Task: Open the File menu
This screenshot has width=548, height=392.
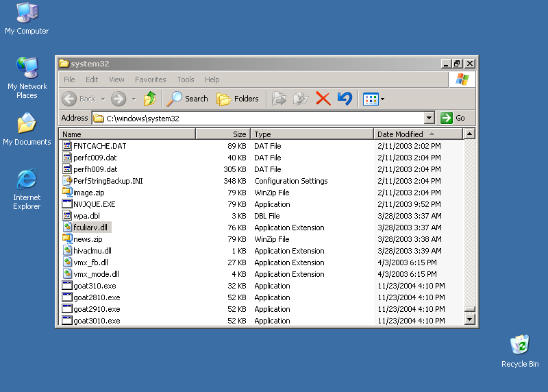Action: tap(69, 79)
